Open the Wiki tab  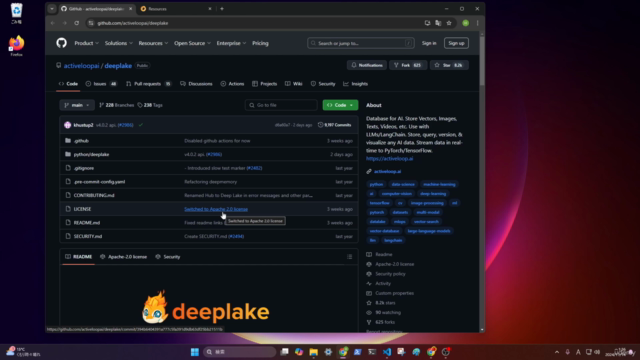click(294, 84)
